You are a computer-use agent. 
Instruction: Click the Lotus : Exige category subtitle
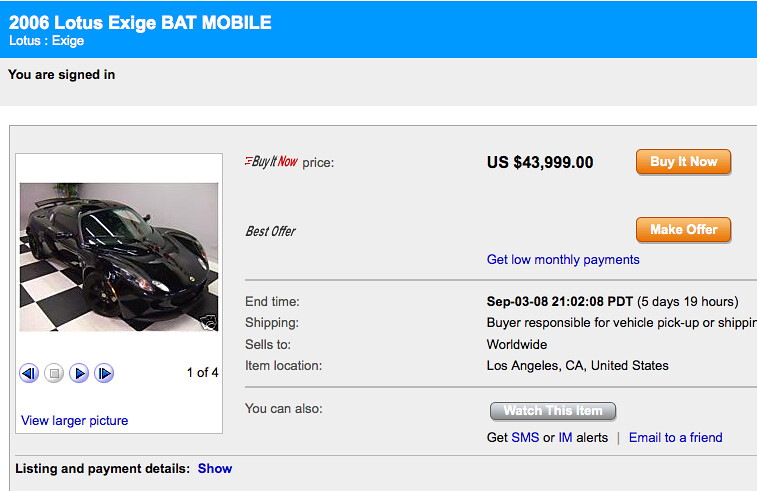click(46, 41)
